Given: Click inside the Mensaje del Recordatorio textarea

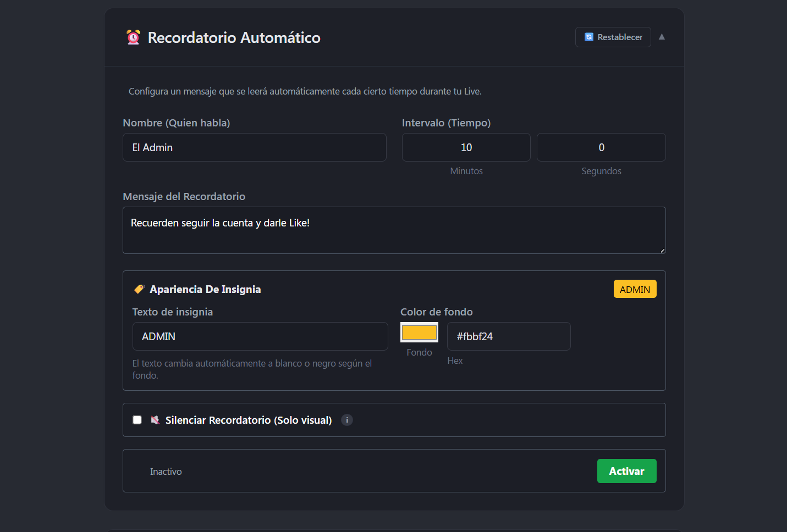Looking at the screenshot, I should (394, 230).
